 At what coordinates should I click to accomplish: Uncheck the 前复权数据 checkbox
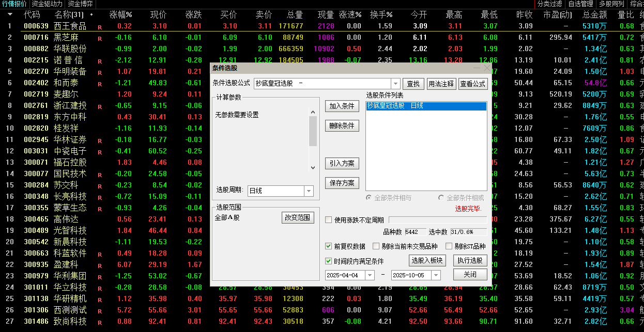(329, 246)
